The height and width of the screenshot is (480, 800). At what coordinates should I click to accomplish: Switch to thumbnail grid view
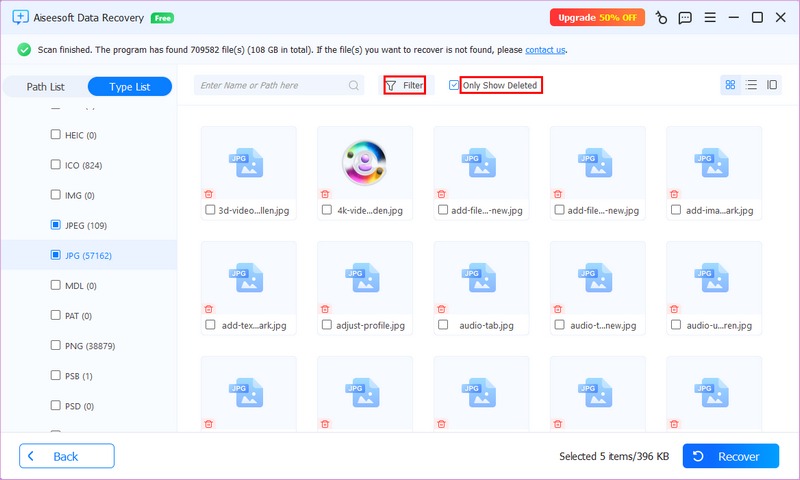[730, 86]
